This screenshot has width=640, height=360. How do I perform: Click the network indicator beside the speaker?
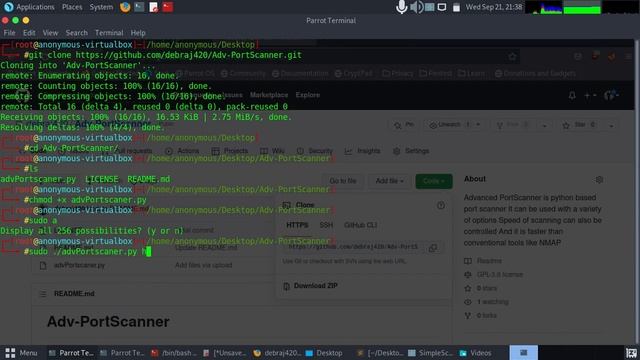[429, 7]
